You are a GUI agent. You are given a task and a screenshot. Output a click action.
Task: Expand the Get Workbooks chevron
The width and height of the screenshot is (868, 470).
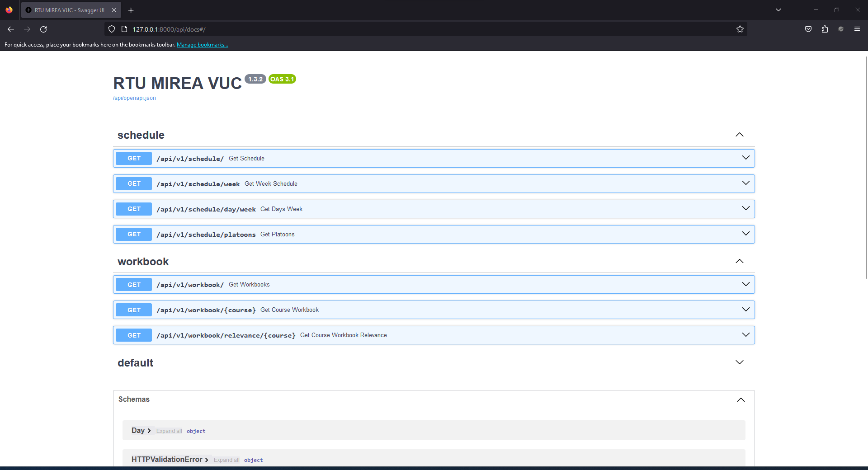coord(746,284)
